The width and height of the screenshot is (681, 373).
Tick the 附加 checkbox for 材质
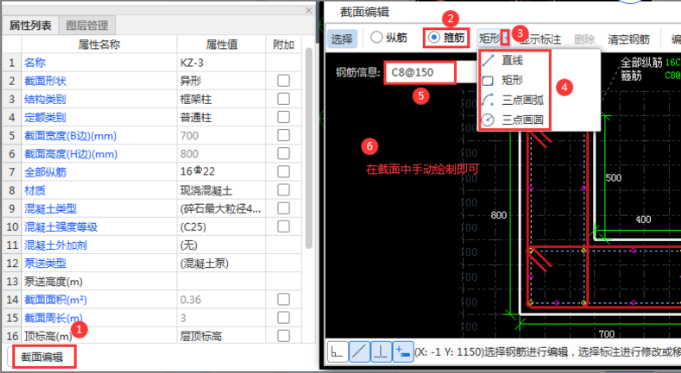click(x=284, y=190)
